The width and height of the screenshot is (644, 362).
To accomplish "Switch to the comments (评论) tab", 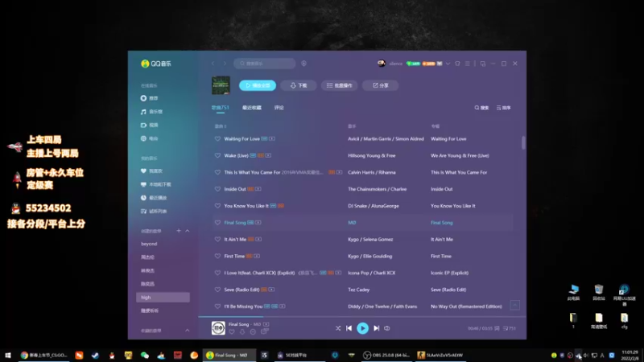I will [x=279, y=108].
